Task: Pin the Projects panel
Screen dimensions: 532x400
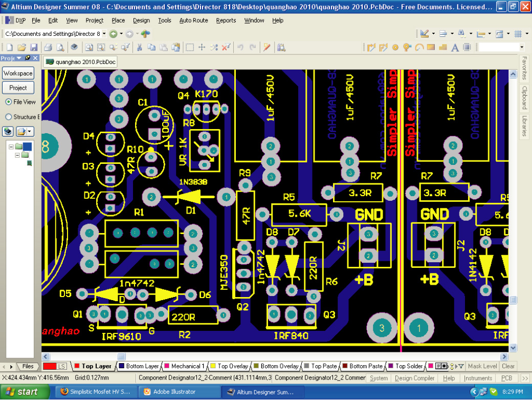Action: coord(28,58)
